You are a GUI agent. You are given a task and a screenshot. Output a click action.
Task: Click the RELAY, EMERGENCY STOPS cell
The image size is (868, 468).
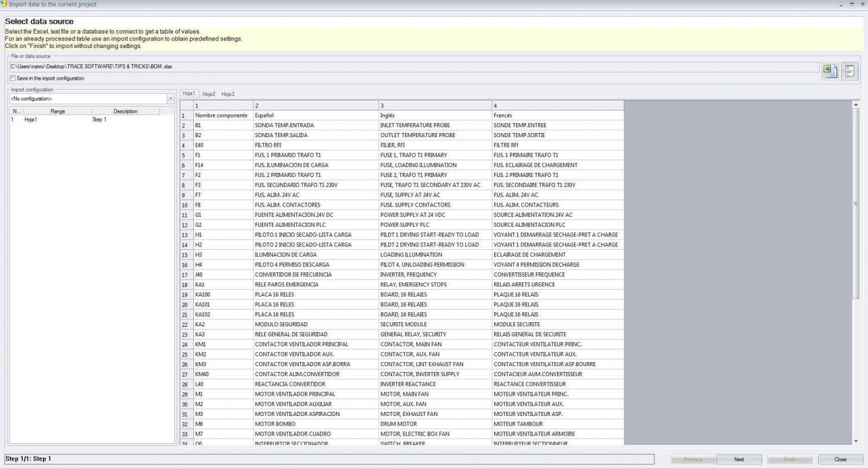pyautogui.click(x=435, y=285)
